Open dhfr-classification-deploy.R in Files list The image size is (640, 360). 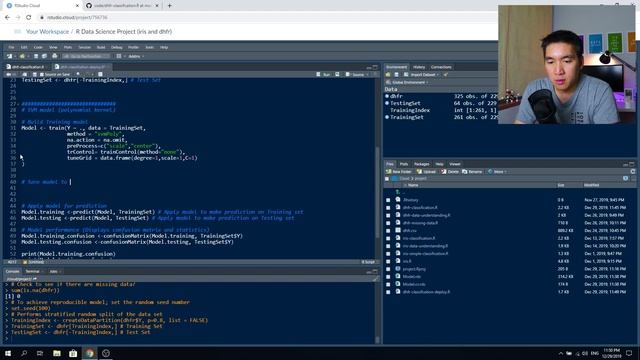coord(426,292)
